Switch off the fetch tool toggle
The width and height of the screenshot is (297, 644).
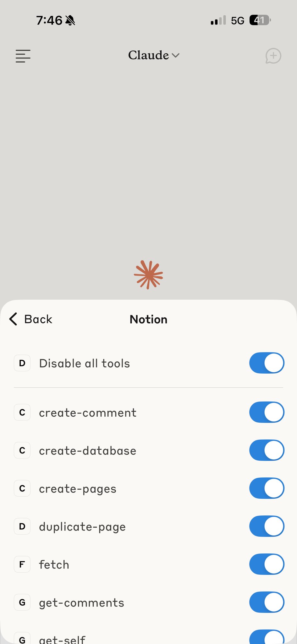click(267, 564)
